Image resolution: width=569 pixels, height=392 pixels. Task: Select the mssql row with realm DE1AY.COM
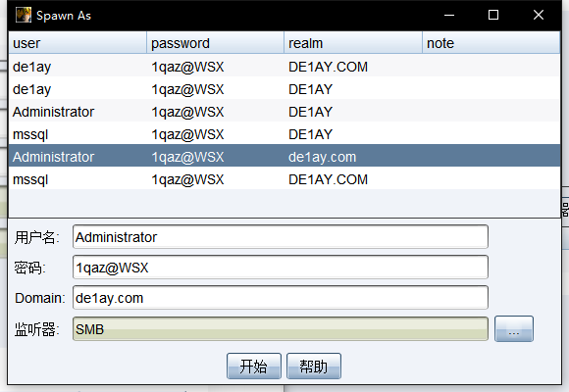[284, 179]
